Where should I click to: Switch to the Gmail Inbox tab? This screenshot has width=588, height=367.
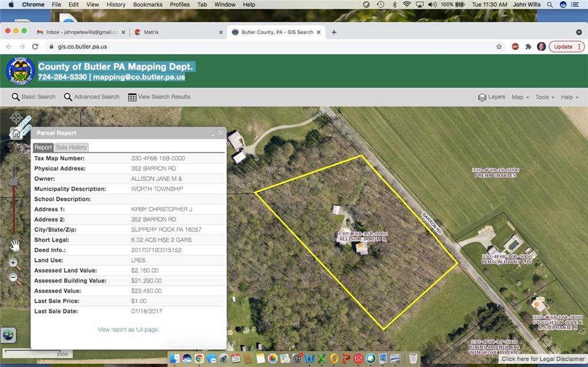click(x=82, y=32)
